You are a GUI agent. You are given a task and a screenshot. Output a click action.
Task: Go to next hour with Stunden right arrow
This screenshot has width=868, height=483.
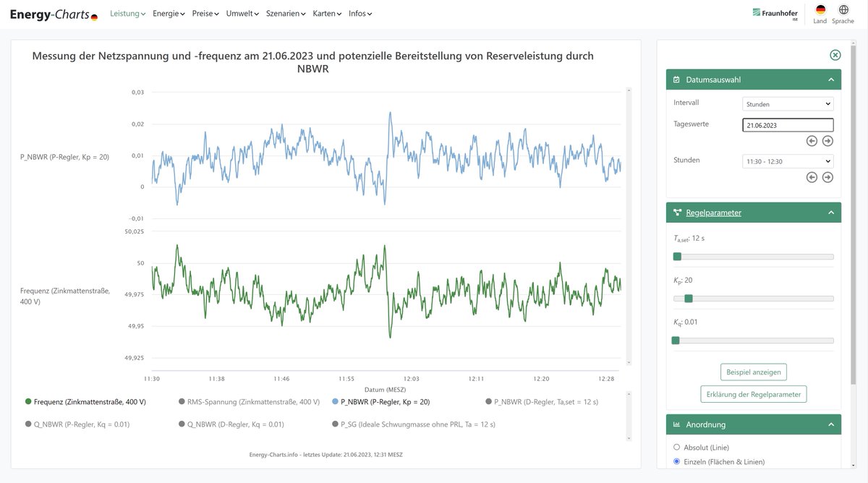828,177
